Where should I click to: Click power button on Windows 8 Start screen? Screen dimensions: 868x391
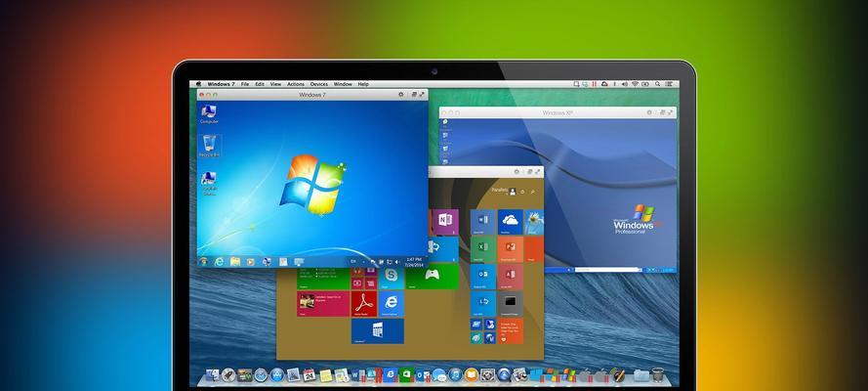click(523, 192)
